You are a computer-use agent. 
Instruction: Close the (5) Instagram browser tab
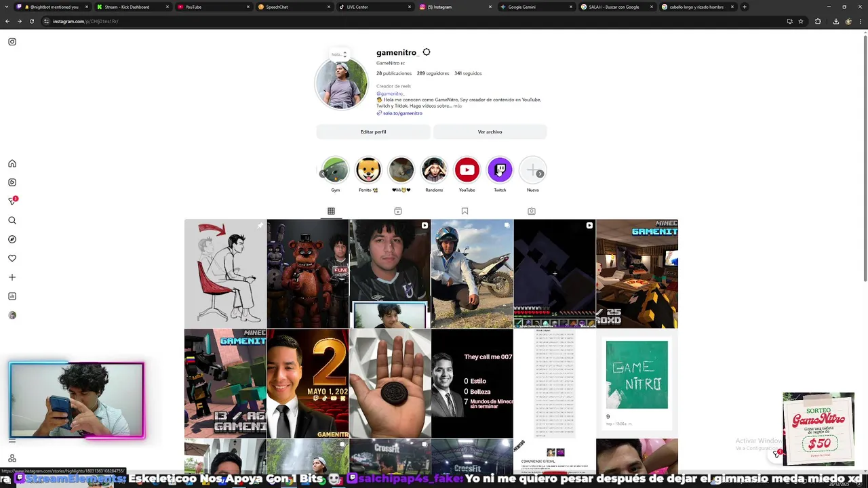(x=490, y=7)
